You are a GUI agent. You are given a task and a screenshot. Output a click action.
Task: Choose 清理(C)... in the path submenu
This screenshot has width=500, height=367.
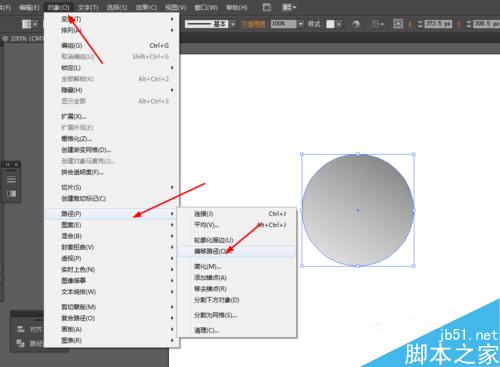237,330
